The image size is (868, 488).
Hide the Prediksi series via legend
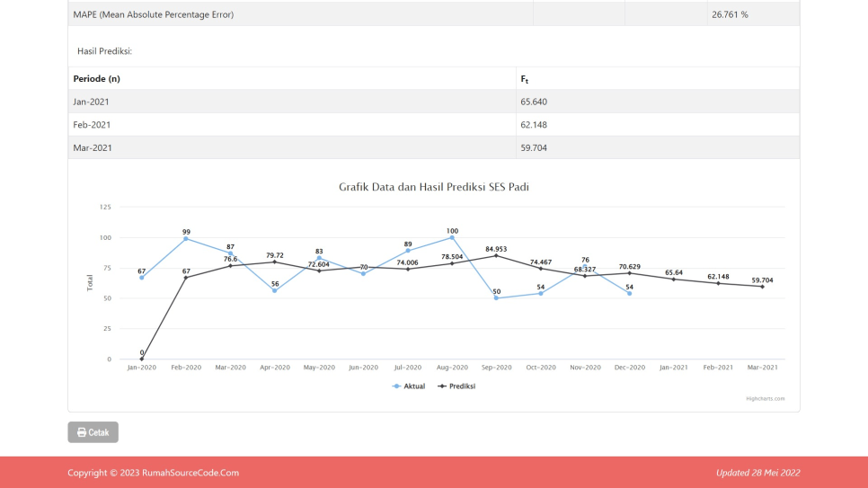[456, 386]
